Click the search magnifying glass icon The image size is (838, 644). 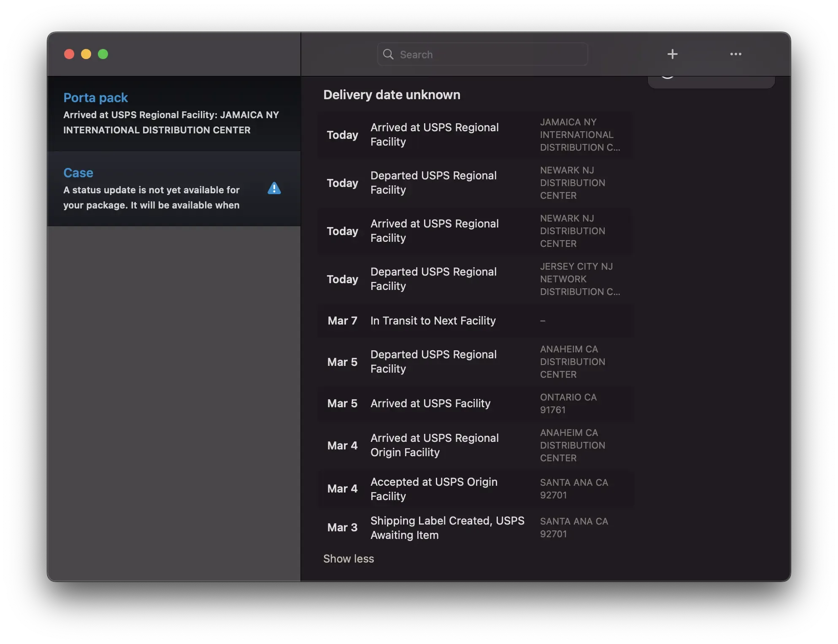[388, 54]
